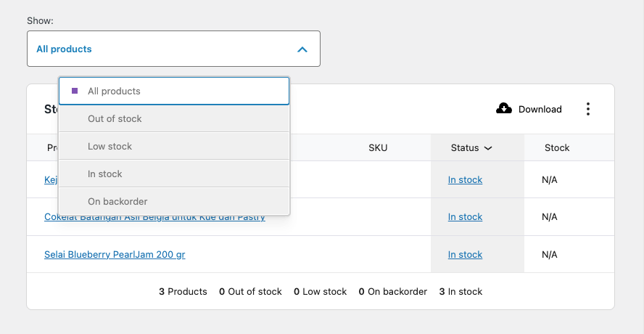Click the purple selected marker beside All products
The height and width of the screenshot is (334, 644).
75,91
